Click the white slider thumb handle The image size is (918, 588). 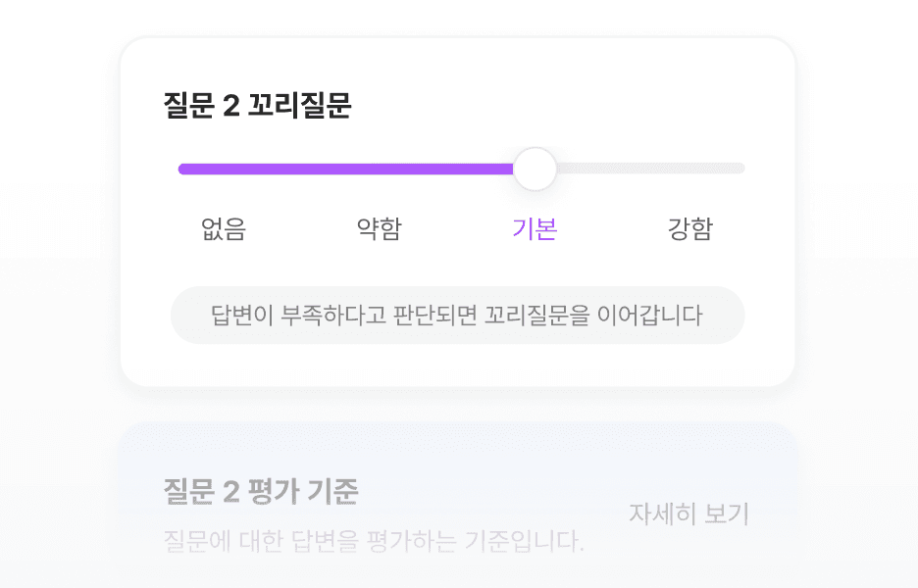click(535, 170)
